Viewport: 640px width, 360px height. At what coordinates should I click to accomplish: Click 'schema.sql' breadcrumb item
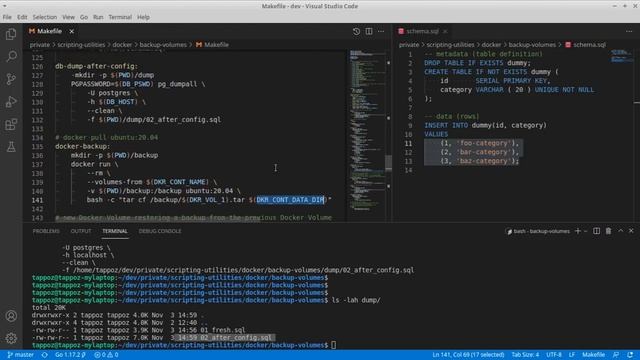coord(586,45)
